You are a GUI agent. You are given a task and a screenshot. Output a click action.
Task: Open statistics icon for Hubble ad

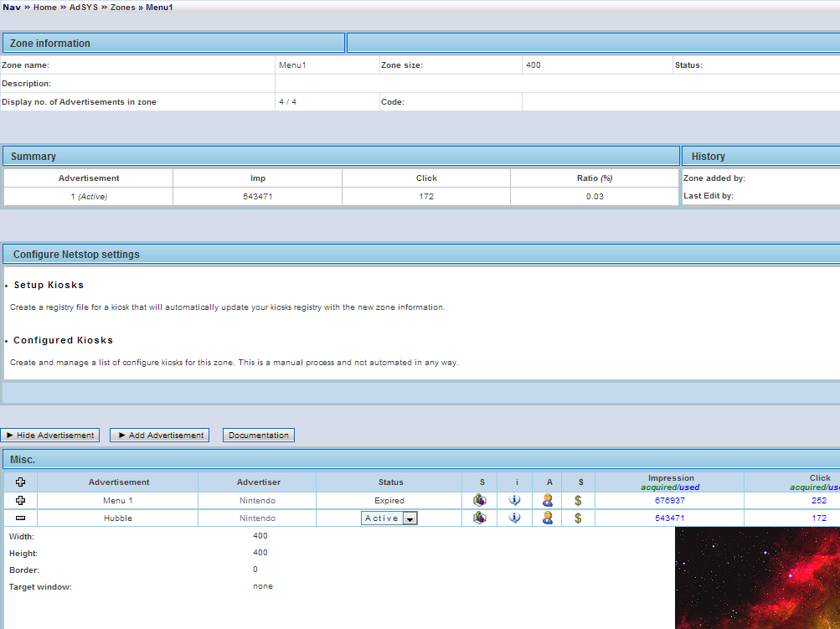pos(480,518)
